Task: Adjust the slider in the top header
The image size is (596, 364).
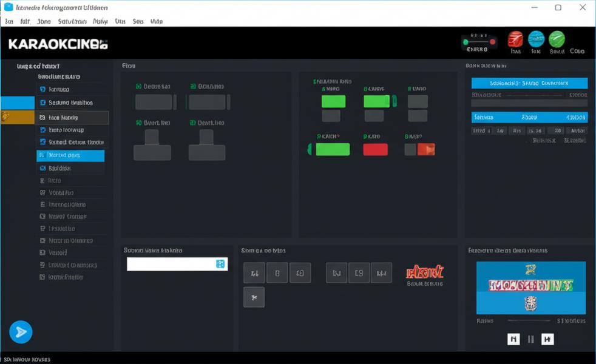Action: [479, 42]
